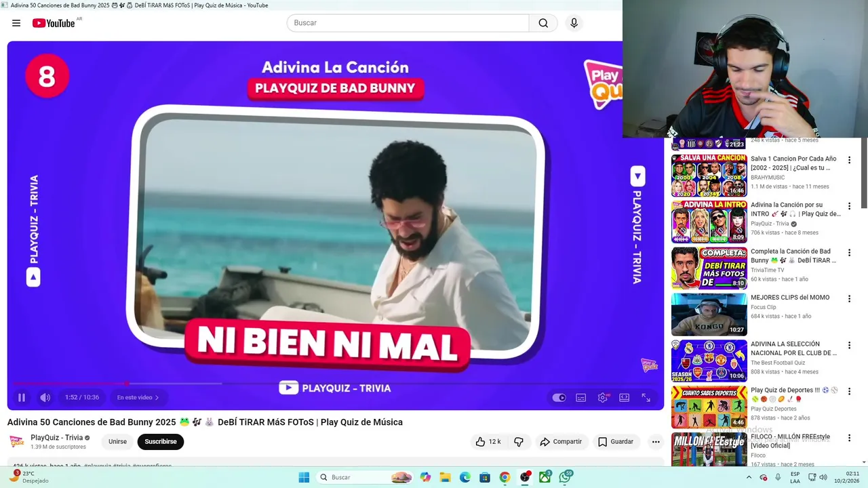Open 'FILOCO - MILLÓN FREEstyle' video title
This screenshot has height=488, width=868.
coord(790,441)
